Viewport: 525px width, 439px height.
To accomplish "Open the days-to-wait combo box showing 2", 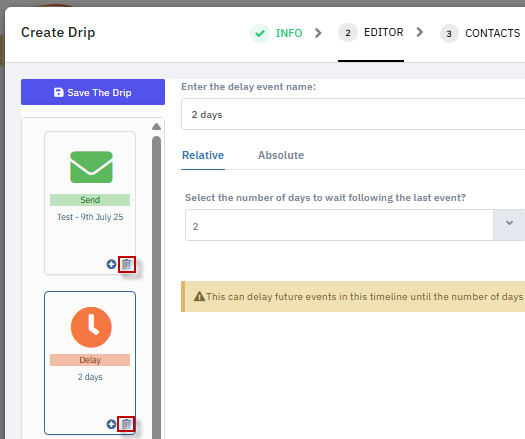I will (355, 225).
